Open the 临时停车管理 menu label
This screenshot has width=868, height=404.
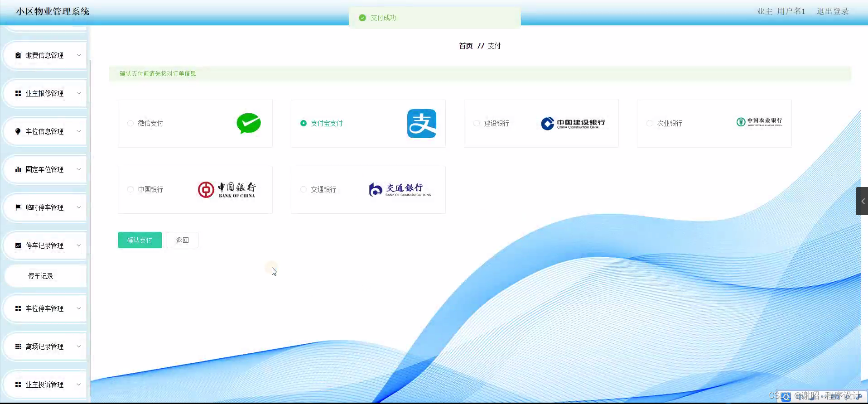[44, 207]
